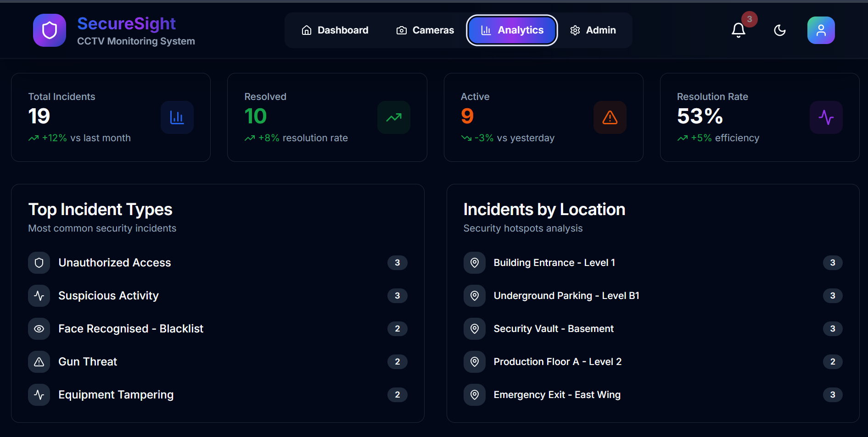The width and height of the screenshot is (868, 437).
Task: Click the activity icon beside Equipment Tampering
Action: [39, 395]
